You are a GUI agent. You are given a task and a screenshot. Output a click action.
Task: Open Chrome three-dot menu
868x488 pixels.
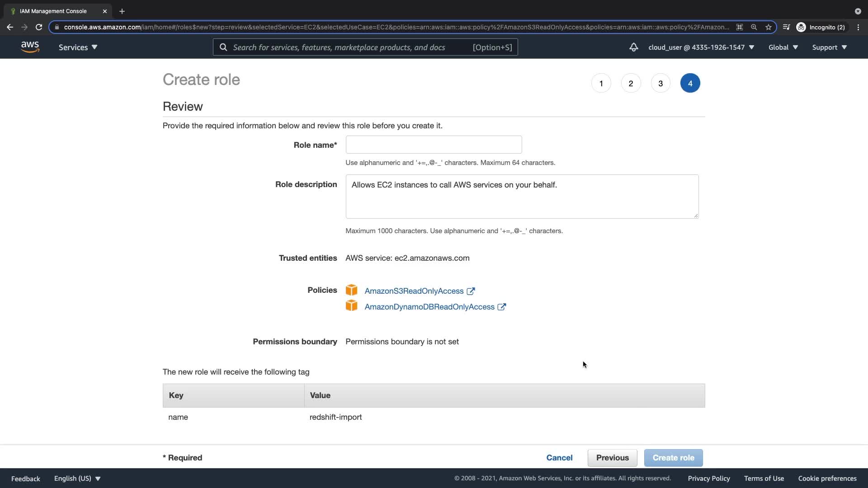858,27
